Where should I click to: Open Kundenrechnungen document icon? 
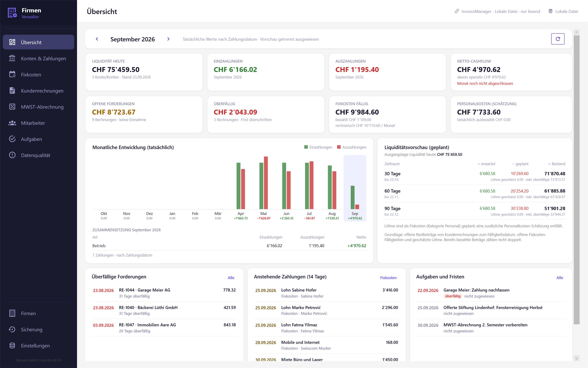(12, 91)
